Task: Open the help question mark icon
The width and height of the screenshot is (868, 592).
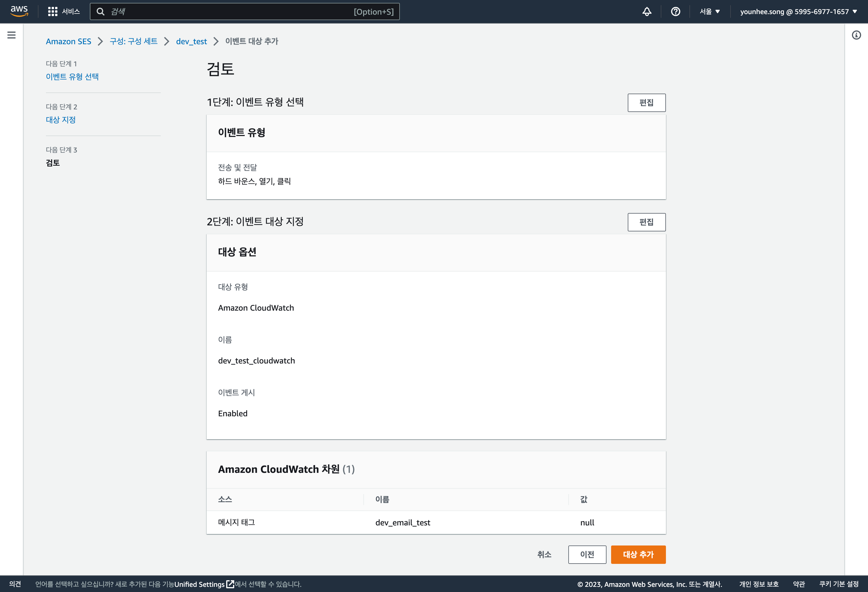Action: pos(675,11)
